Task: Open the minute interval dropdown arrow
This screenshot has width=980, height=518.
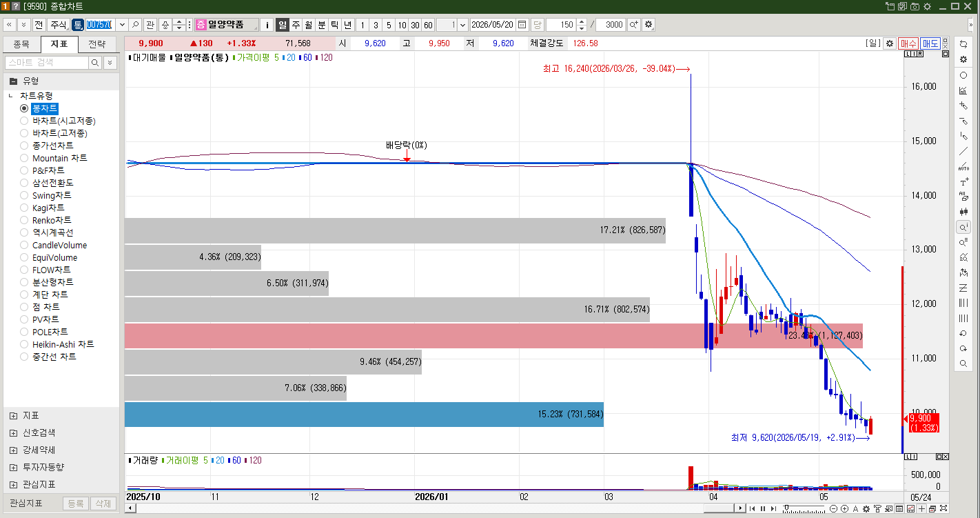Action: [x=462, y=25]
